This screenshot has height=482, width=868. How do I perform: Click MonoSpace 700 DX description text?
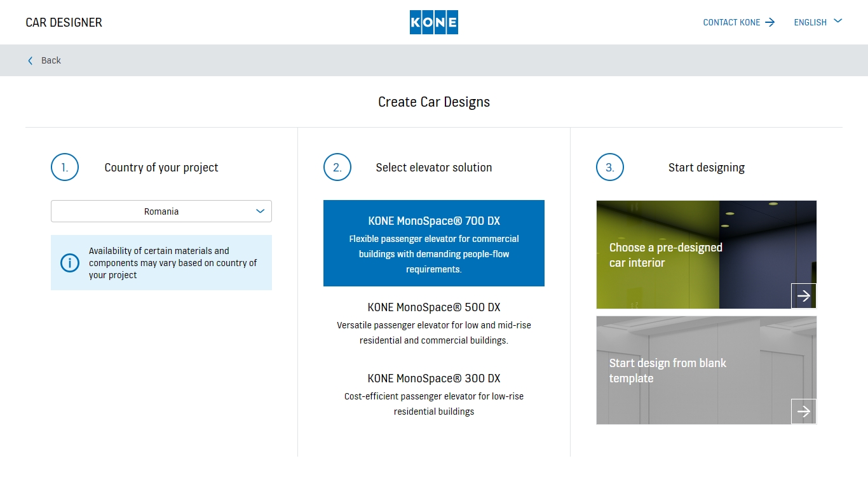[434, 254]
